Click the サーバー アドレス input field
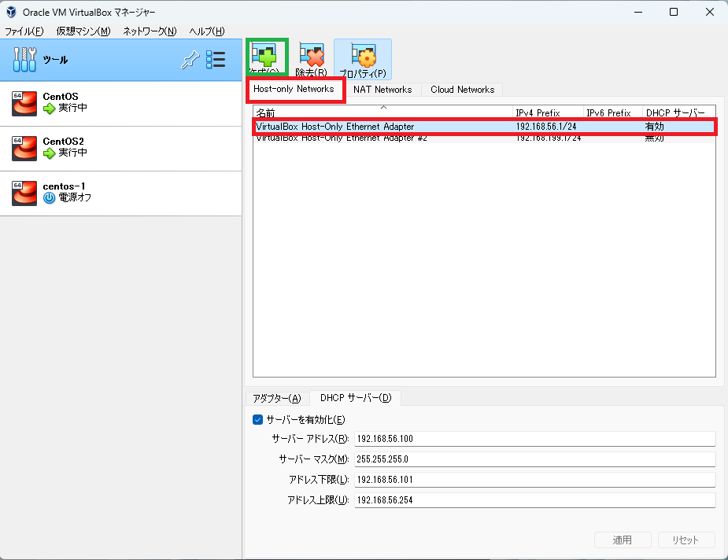Image resolution: width=728 pixels, height=560 pixels. pyautogui.click(x=535, y=439)
